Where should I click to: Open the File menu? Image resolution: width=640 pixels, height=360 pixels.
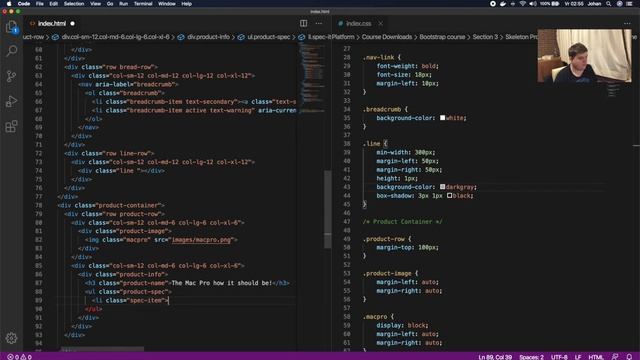[x=39, y=4]
